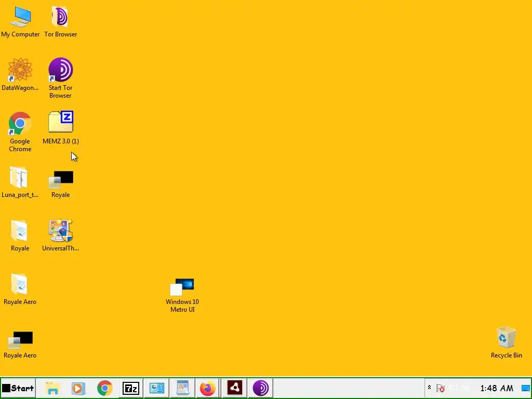
Task: Open the Start menu button
Action: tap(18, 388)
